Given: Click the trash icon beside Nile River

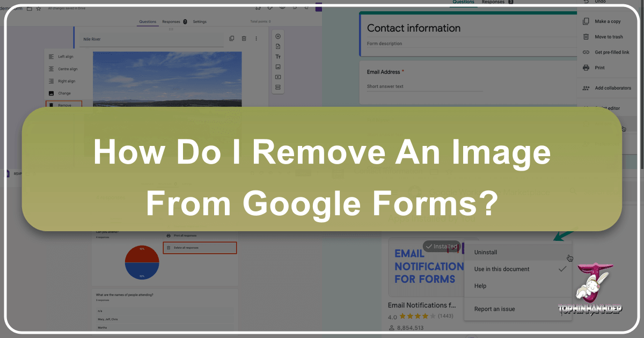Looking at the screenshot, I should pos(244,39).
